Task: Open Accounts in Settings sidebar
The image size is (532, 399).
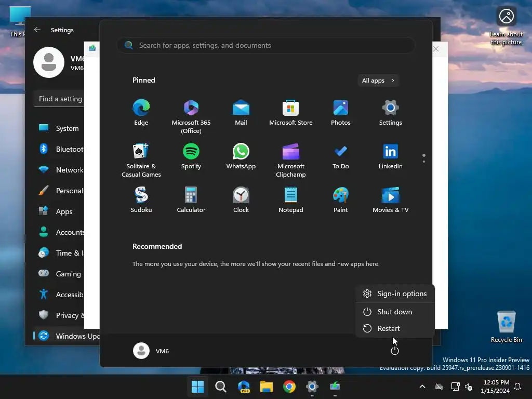Action: click(x=58, y=232)
